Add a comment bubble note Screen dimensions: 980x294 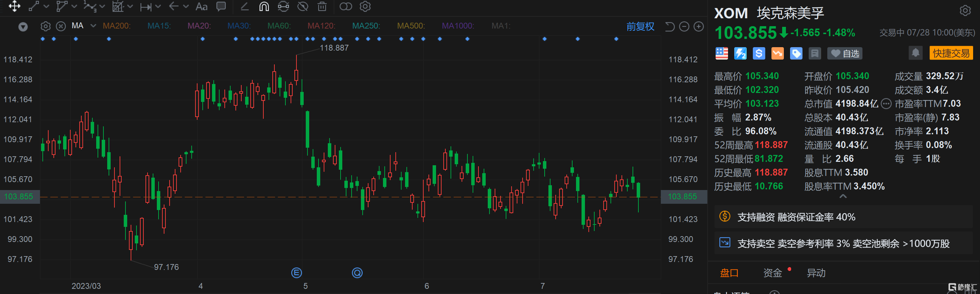point(221,7)
